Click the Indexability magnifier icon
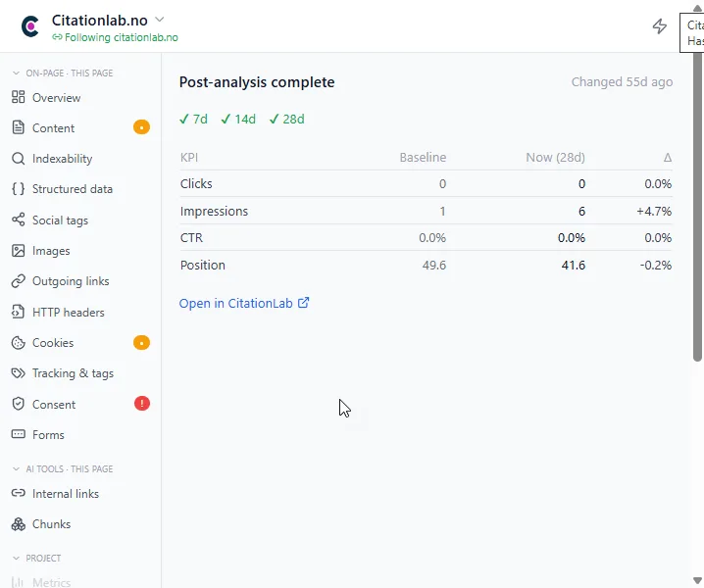 [x=18, y=159]
